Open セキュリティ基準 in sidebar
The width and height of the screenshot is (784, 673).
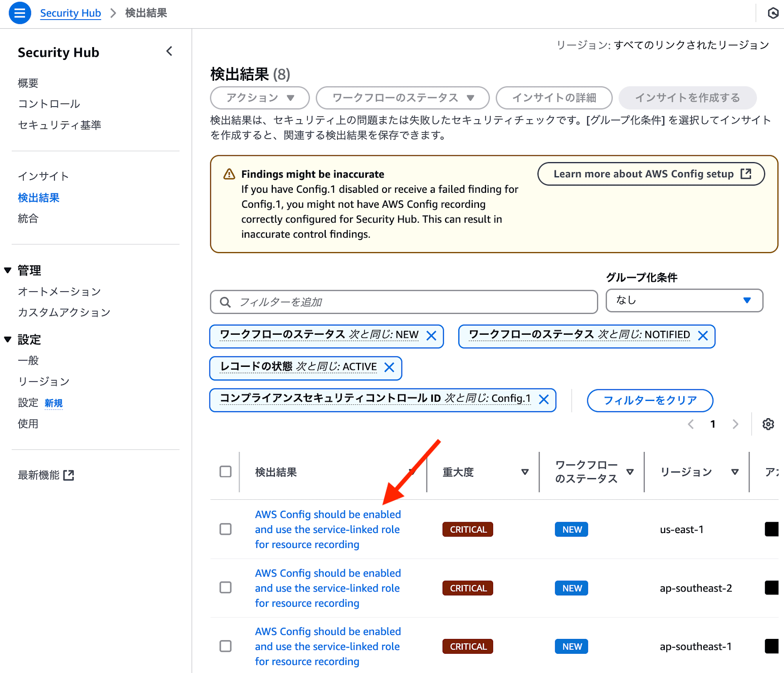60,125
